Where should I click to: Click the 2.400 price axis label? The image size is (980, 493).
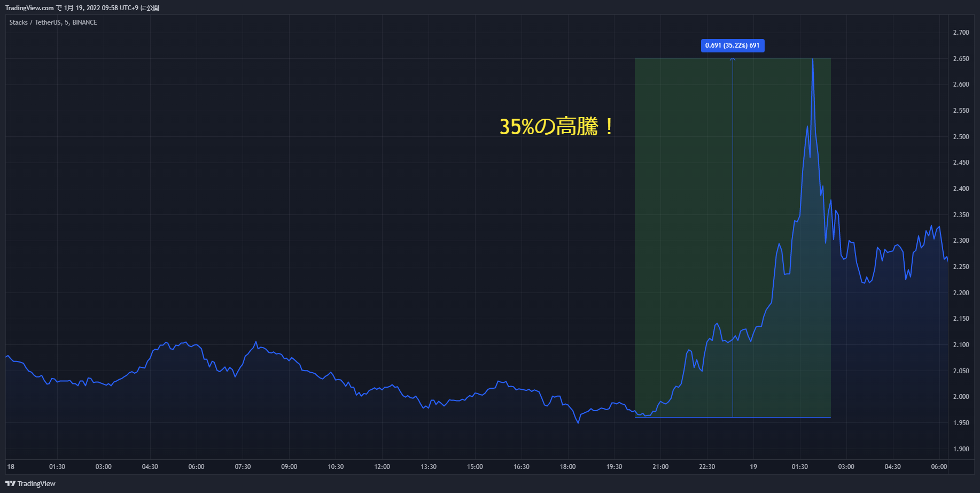point(961,189)
